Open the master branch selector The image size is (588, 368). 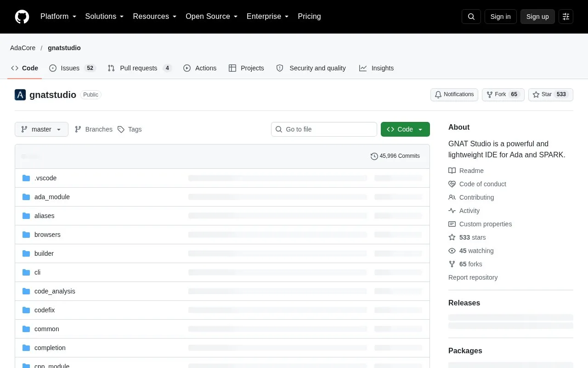pyautogui.click(x=41, y=129)
